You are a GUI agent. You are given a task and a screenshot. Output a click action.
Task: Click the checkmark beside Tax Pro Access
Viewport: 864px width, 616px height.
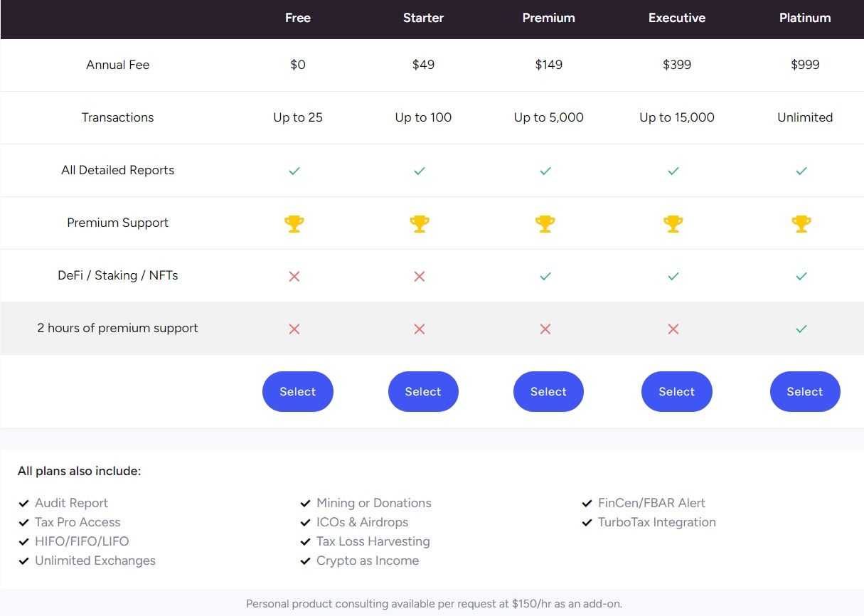tap(23, 523)
